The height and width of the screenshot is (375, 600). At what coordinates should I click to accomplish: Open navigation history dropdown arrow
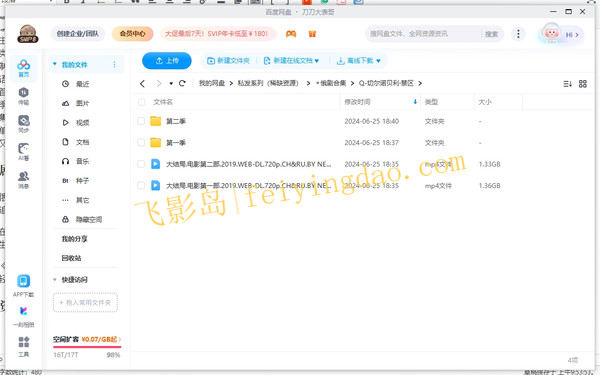(171, 83)
